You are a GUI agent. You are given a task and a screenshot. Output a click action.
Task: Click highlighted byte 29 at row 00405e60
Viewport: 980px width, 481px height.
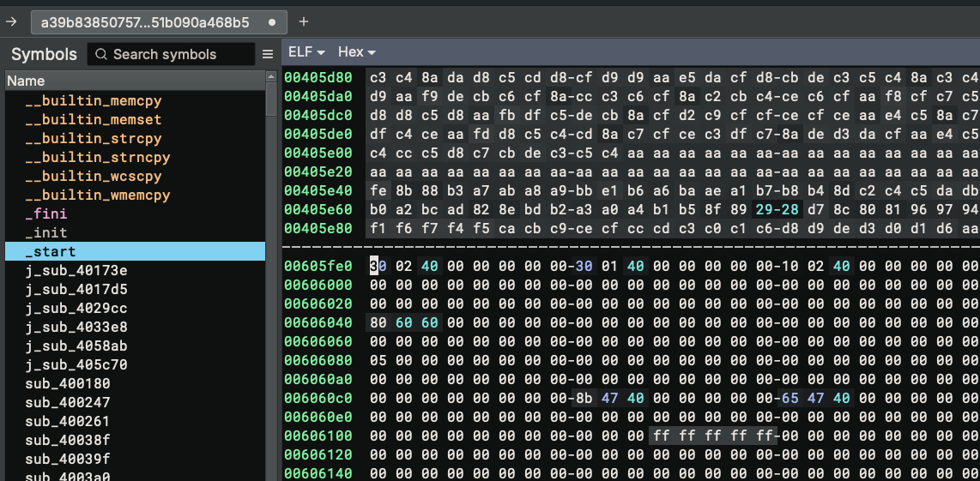pos(764,210)
